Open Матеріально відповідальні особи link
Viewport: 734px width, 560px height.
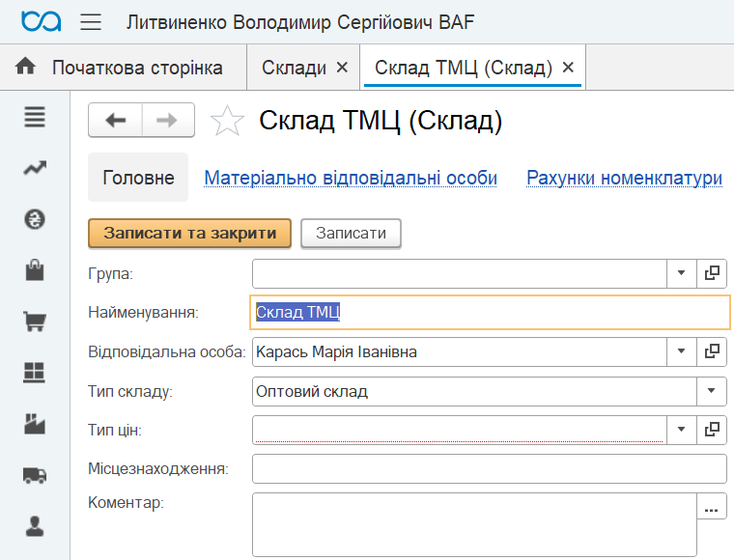351,178
